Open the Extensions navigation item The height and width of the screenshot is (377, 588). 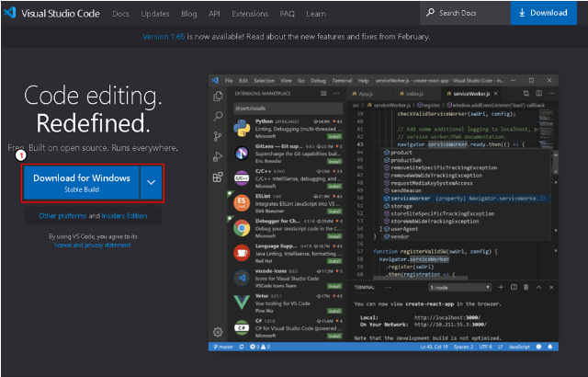coord(250,14)
